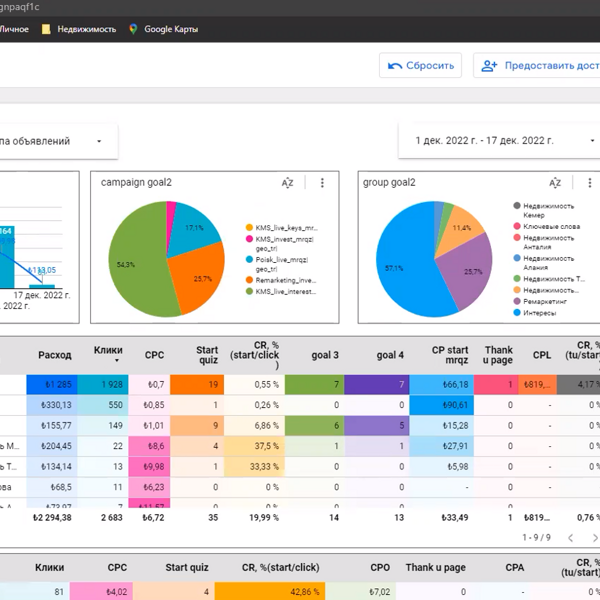Sort the campaign goal2 chart with A-Z icon

[x=287, y=183]
